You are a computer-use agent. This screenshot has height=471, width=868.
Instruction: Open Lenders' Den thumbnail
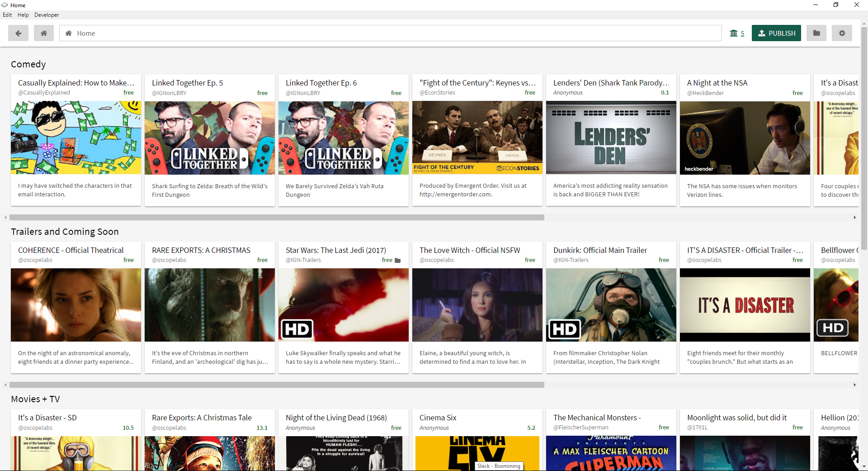click(x=611, y=138)
